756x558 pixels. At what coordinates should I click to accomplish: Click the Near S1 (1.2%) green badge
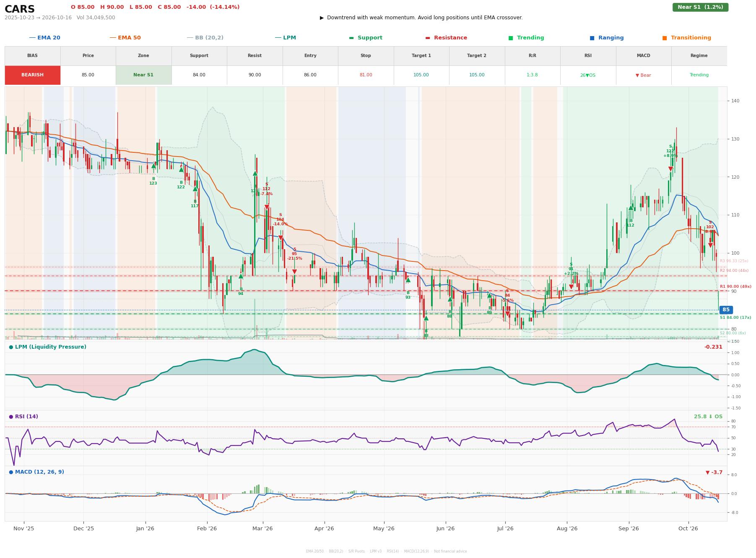(700, 7)
